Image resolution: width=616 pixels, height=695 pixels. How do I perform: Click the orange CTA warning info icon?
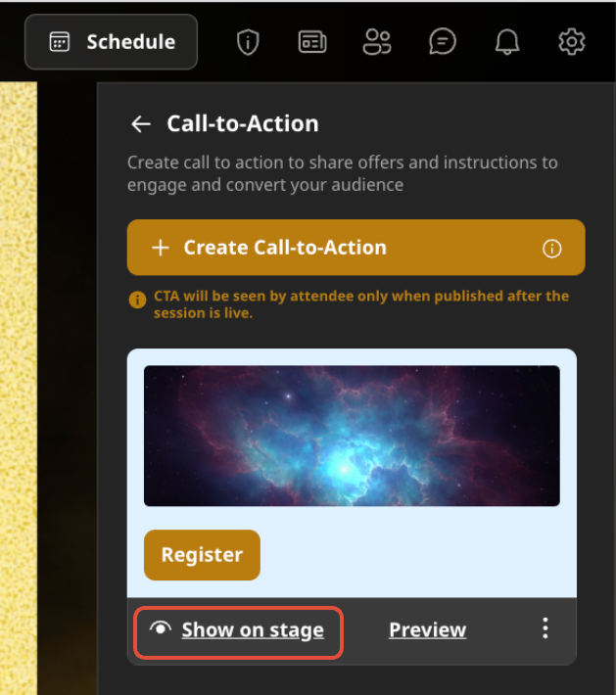tap(137, 301)
